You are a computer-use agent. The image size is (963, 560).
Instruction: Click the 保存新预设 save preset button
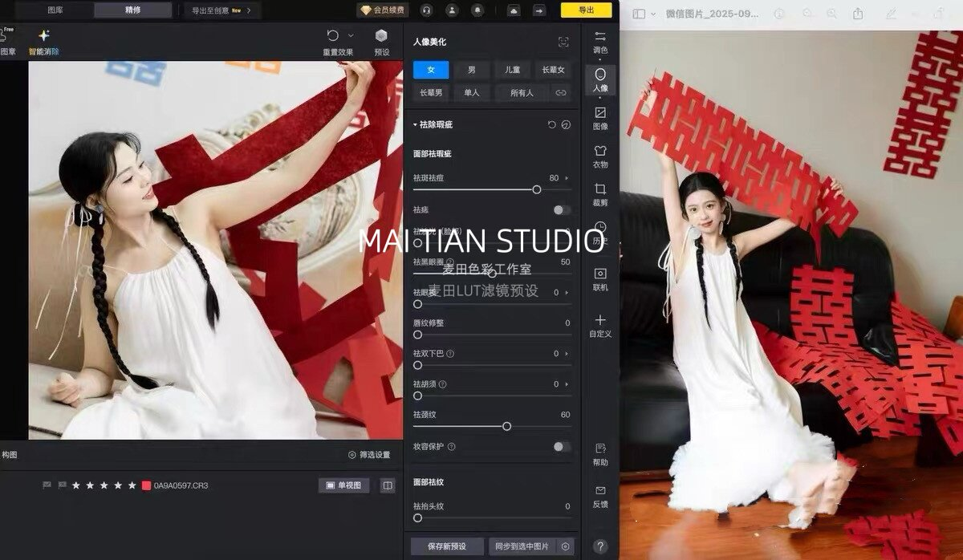[x=447, y=546]
